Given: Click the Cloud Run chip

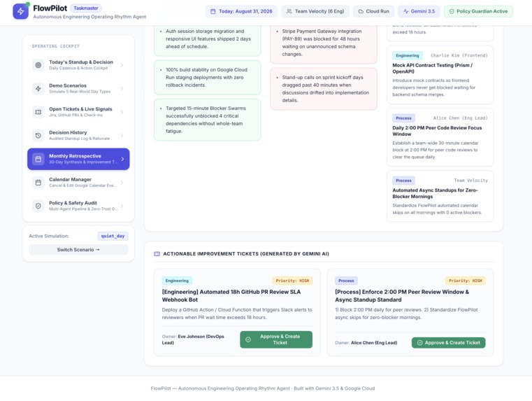Looking at the screenshot, I should click(x=373, y=11).
